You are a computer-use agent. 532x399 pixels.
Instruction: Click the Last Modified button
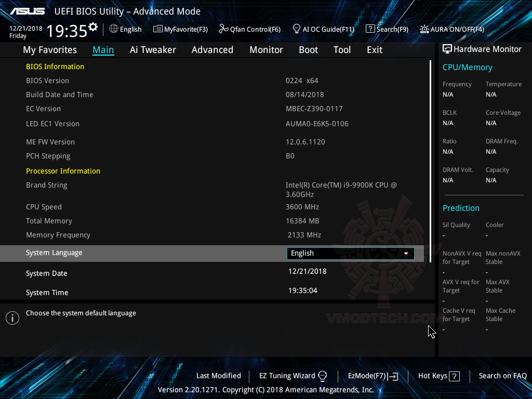[218, 376]
